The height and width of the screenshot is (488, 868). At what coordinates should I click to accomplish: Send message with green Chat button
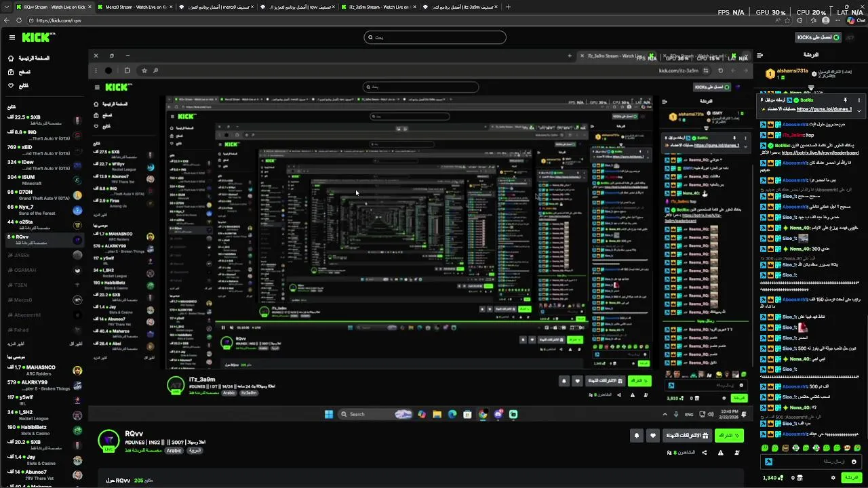850,478
